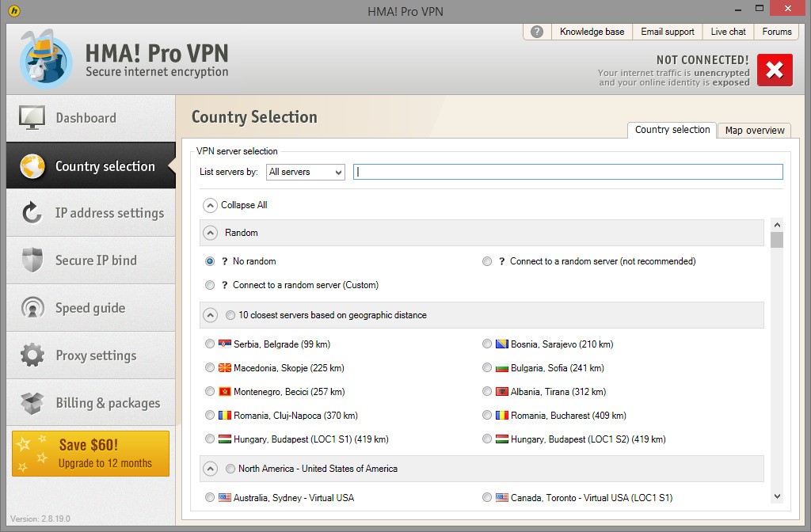811x532 pixels.
Task: Choose Connect to a random server (Custom)
Action: pos(210,285)
